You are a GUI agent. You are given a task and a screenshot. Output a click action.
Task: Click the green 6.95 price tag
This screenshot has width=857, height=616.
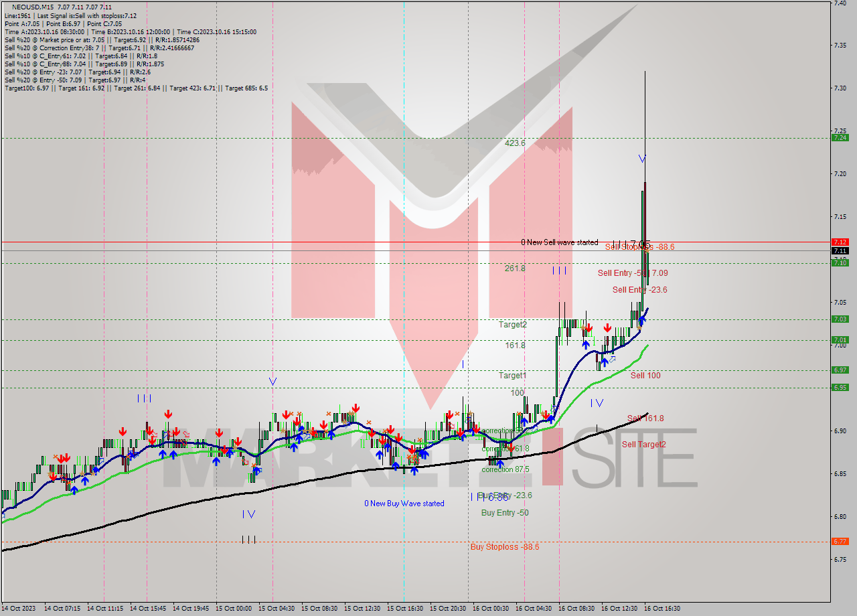pos(840,388)
